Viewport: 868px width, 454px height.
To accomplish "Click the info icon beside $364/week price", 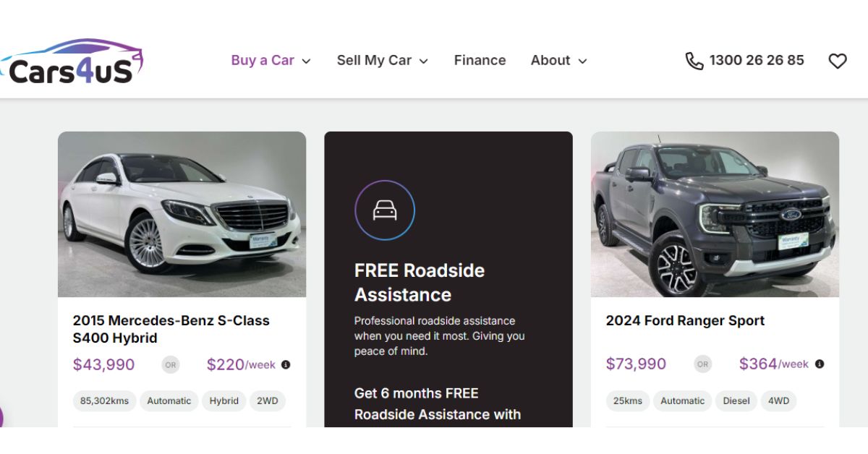I will [x=819, y=364].
